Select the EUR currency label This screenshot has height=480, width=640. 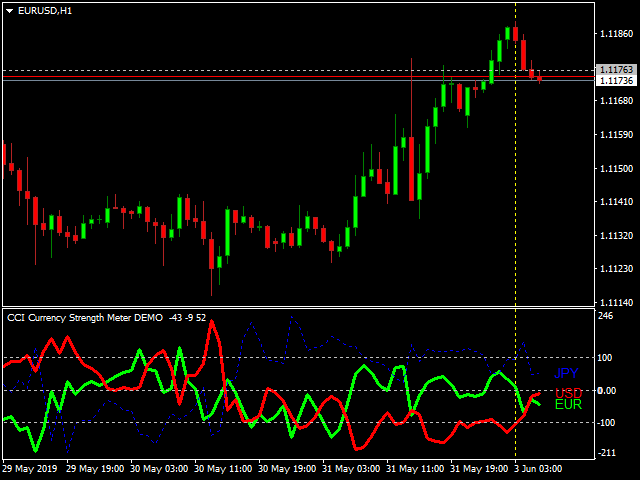point(568,404)
